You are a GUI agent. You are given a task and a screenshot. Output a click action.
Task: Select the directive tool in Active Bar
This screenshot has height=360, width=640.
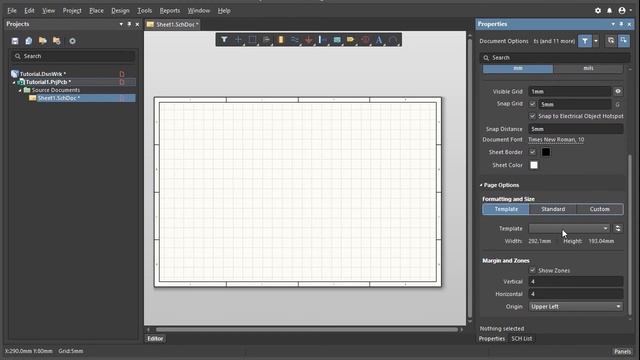tap(365, 40)
